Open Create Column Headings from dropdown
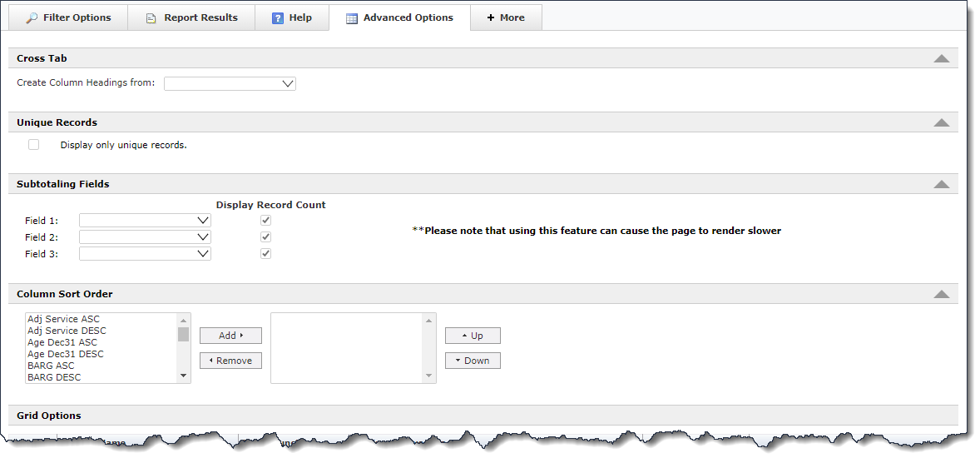 (230, 83)
